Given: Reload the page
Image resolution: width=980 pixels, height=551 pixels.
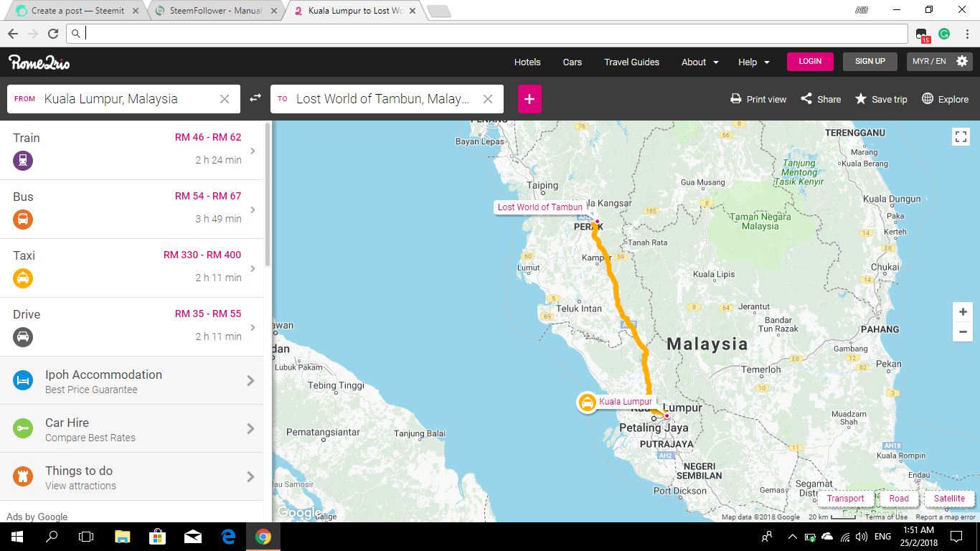Looking at the screenshot, I should coord(53,33).
